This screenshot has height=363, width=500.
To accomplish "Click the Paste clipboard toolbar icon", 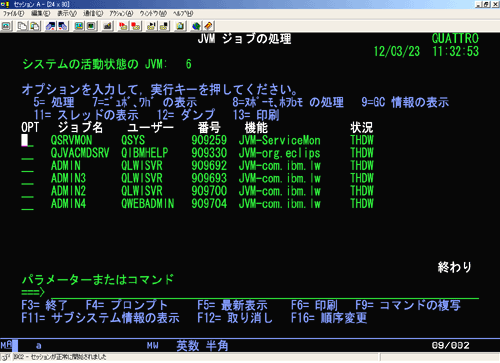I will pyautogui.click(x=35, y=26).
